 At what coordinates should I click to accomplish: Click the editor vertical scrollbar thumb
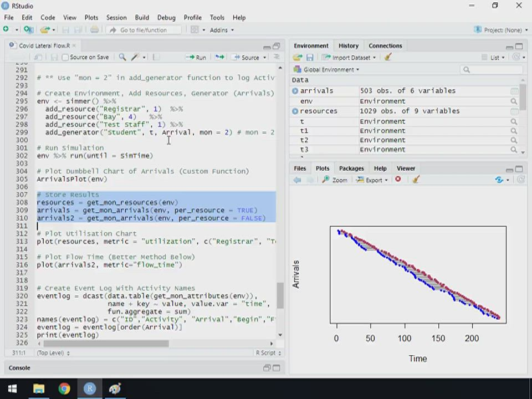[280, 295]
